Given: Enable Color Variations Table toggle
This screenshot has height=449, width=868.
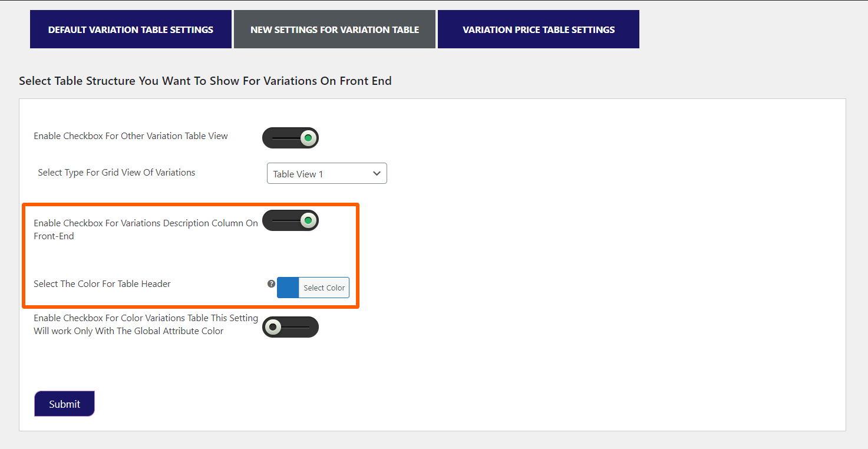Looking at the screenshot, I should coord(291,327).
